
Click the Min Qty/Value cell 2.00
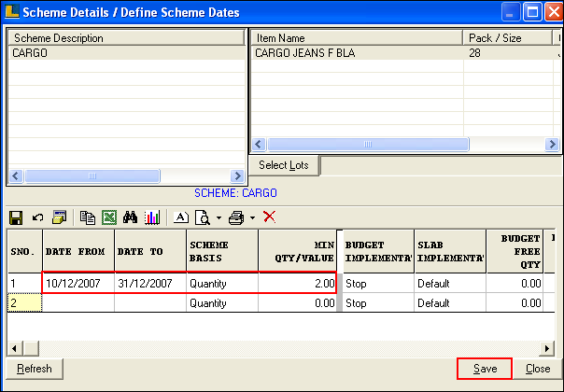(297, 284)
